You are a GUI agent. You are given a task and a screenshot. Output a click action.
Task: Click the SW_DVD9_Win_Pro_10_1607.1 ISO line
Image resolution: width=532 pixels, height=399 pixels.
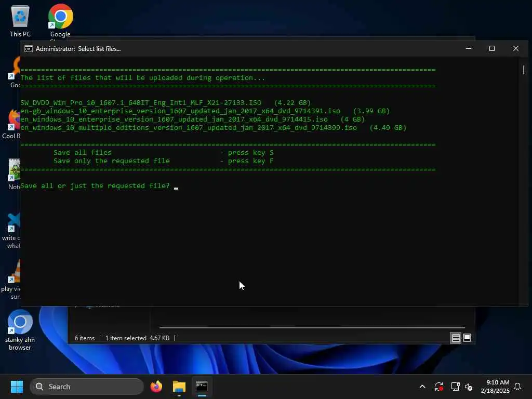166,103
